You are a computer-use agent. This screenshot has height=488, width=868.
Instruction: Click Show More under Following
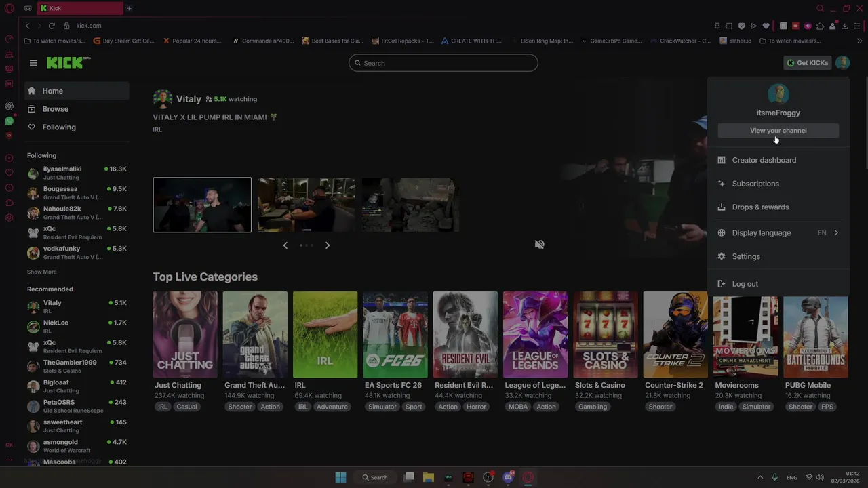point(41,272)
